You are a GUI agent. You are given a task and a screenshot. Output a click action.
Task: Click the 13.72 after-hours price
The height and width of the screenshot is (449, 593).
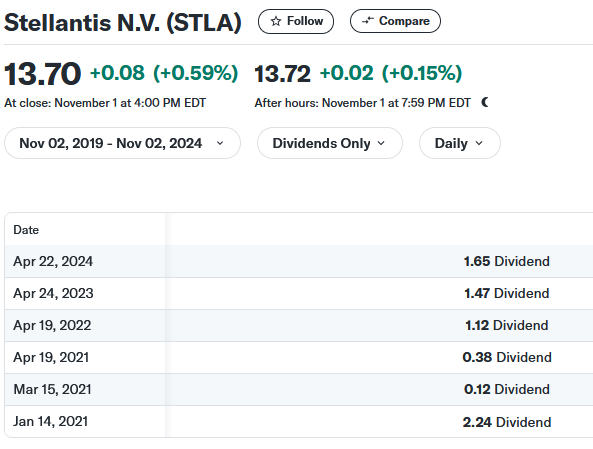click(283, 73)
